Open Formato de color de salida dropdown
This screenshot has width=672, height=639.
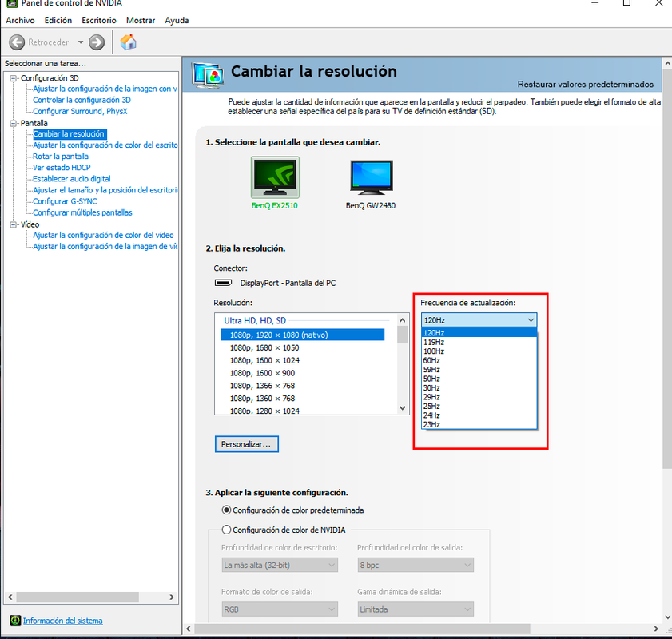(x=280, y=609)
